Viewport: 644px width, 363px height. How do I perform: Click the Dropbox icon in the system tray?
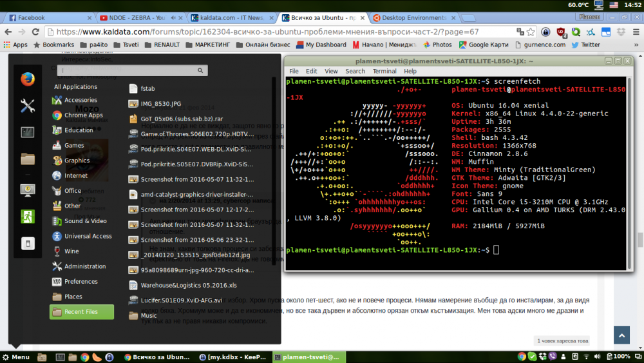tap(542, 357)
